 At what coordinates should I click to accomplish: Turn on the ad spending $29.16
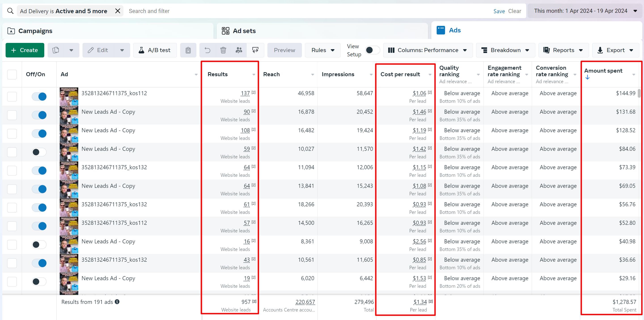pyautogui.click(x=39, y=282)
